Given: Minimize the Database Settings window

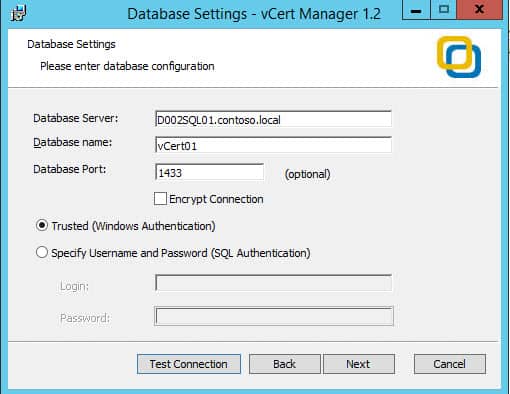Looking at the screenshot, I should tap(416, 10).
